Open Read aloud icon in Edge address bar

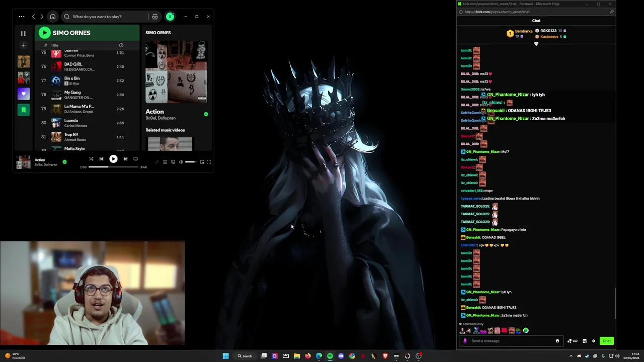click(x=611, y=12)
